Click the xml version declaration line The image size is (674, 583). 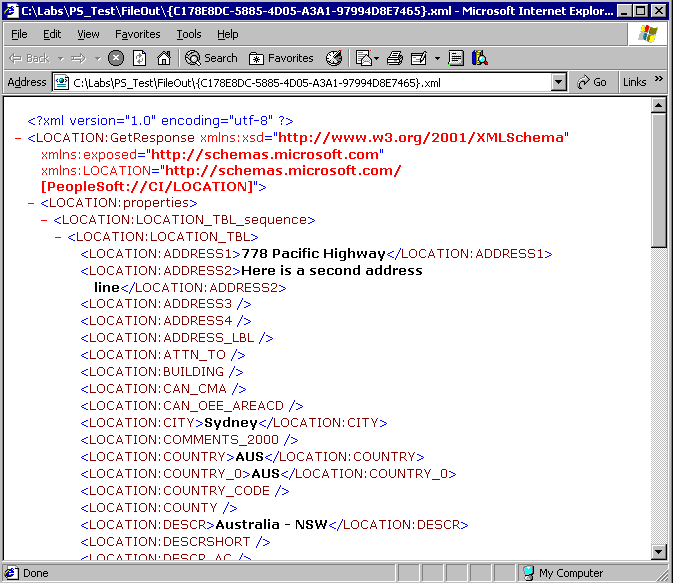click(x=160, y=121)
